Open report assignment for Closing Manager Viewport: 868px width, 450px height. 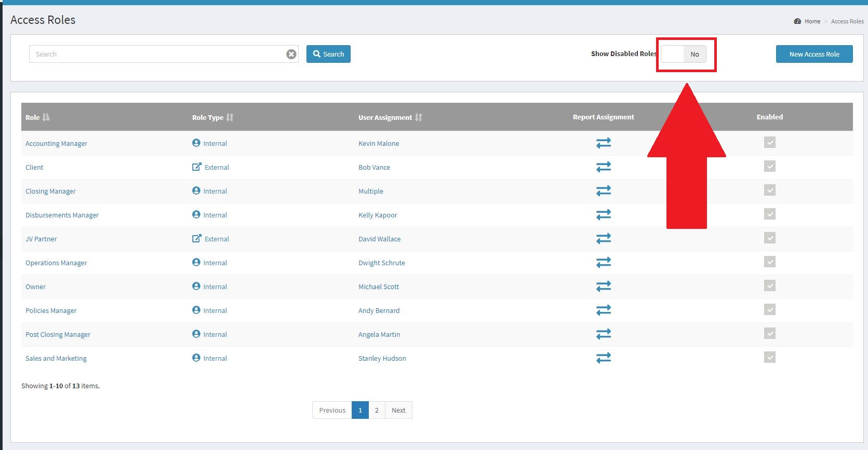pyautogui.click(x=603, y=190)
